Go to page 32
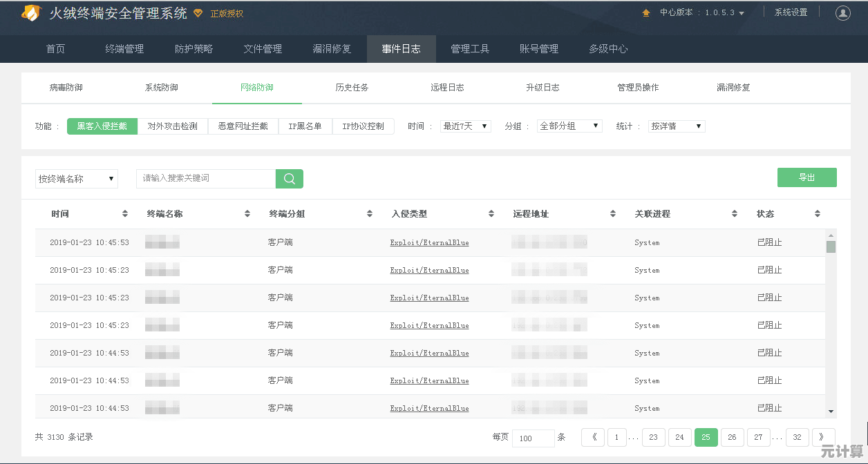Screen dimensions: 868x464 point(798,437)
